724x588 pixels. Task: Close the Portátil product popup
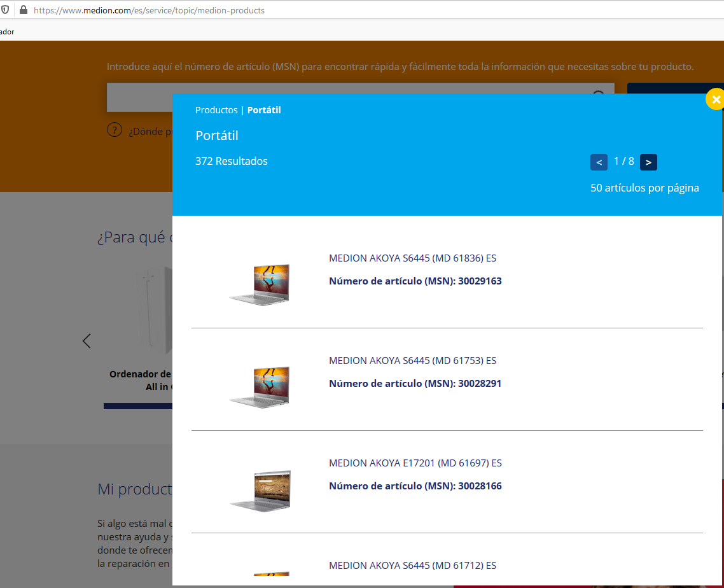[716, 99]
